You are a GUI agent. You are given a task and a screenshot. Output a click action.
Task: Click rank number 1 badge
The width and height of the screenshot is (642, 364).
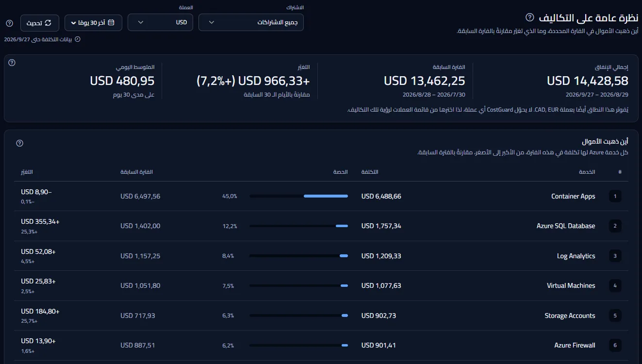point(615,197)
